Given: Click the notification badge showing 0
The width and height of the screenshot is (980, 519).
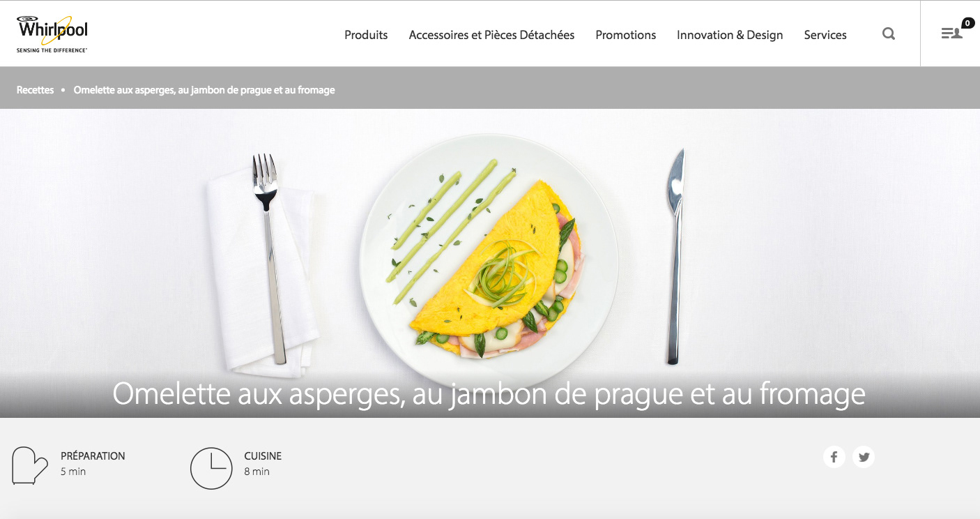Looking at the screenshot, I should click(x=968, y=23).
